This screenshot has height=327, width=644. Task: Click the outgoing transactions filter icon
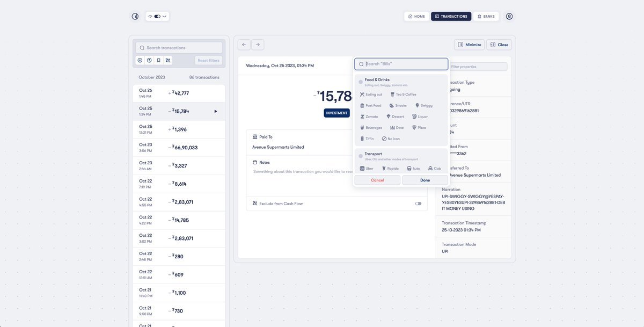pos(149,61)
